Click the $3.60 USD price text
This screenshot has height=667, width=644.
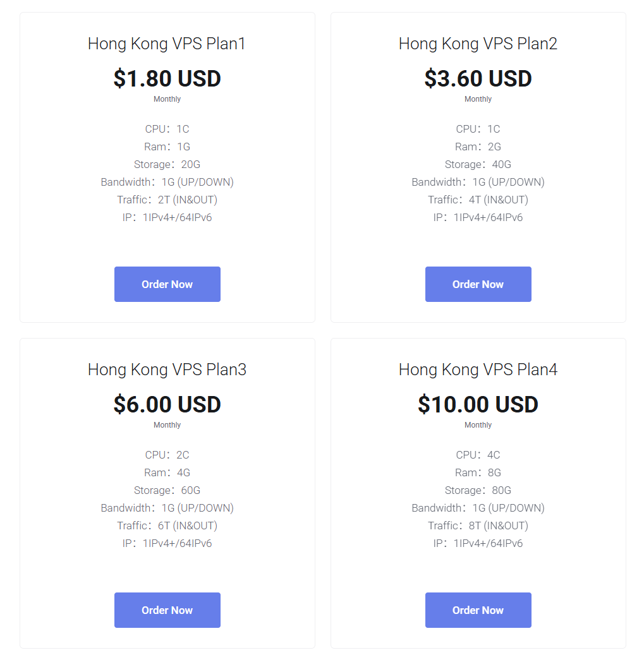pos(478,78)
